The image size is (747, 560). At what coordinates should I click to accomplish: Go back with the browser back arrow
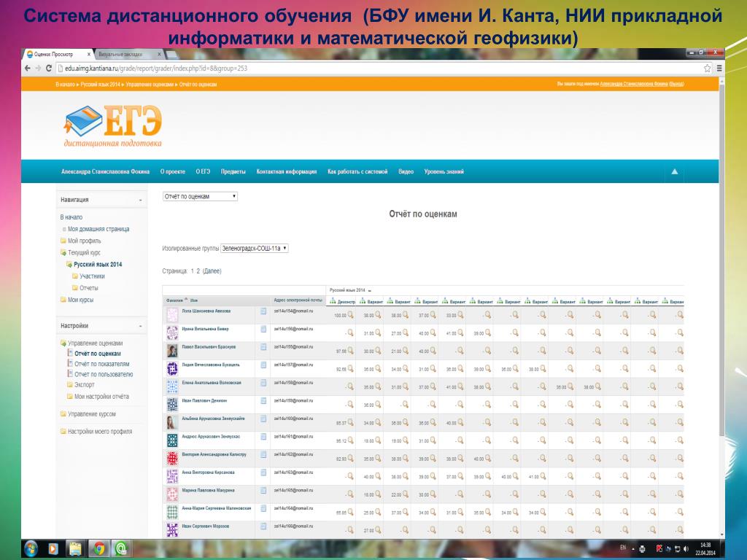pyautogui.click(x=28, y=69)
